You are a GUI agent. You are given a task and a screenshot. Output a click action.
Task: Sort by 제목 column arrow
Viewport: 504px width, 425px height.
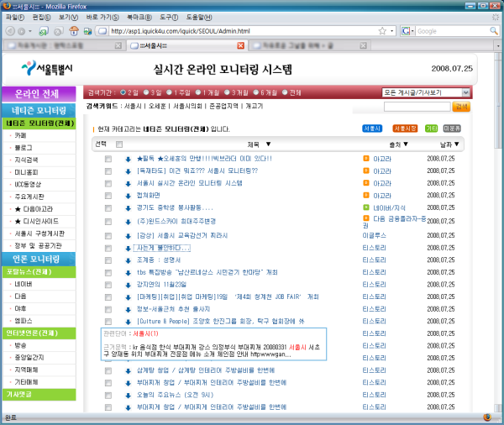coord(268,144)
